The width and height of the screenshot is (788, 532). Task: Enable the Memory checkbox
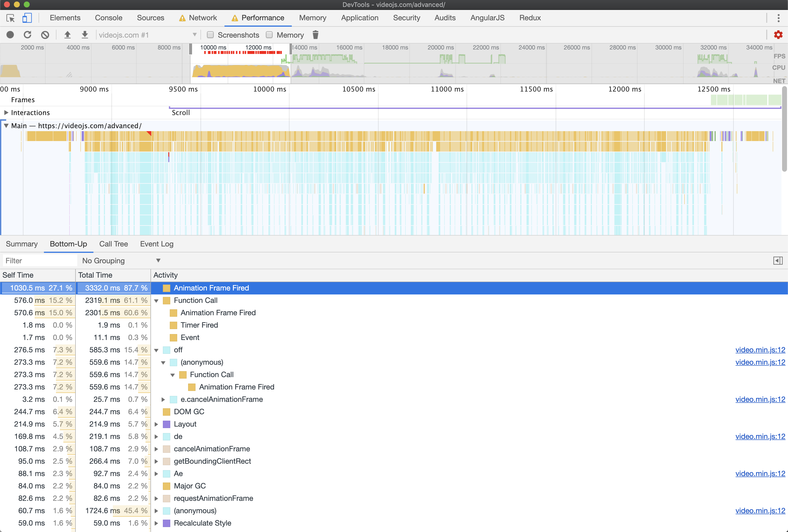pos(269,35)
